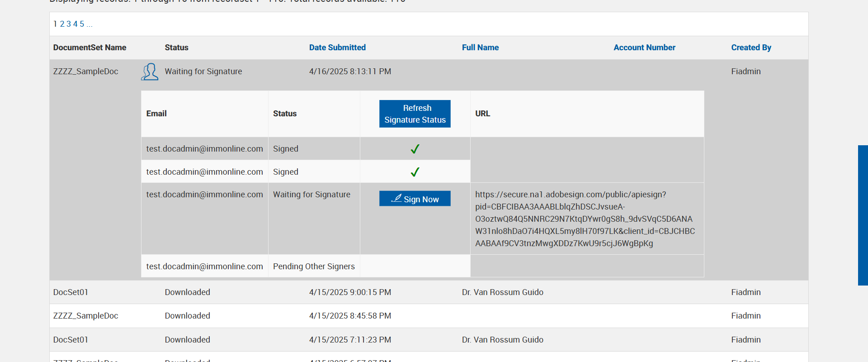Screen dimensions: 868x362
Task: Jump to page 3 in pagination
Action: pyautogui.click(x=69, y=24)
